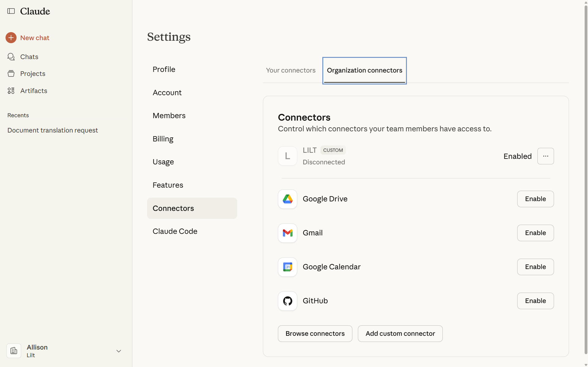This screenshot has width=588, height=367.
Task: Open Chats via speech bubble icon
Action: click(x=11, y=57)
